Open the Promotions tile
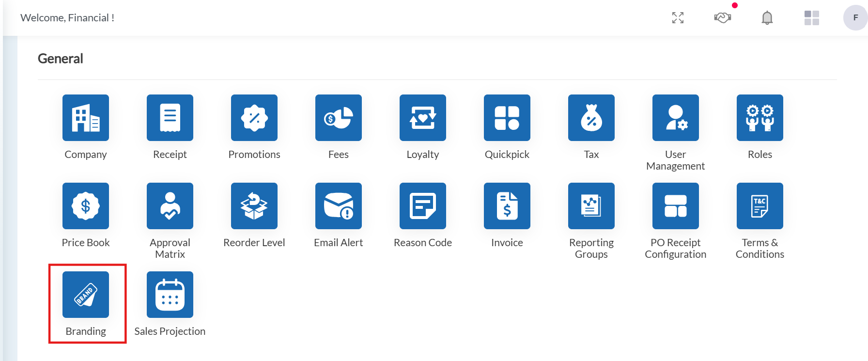This screenshot has height=361, width=868. 254,118
